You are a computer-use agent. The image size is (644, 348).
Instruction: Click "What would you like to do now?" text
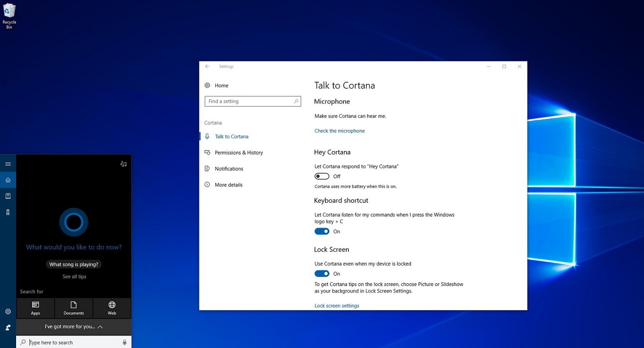(74, 247)
